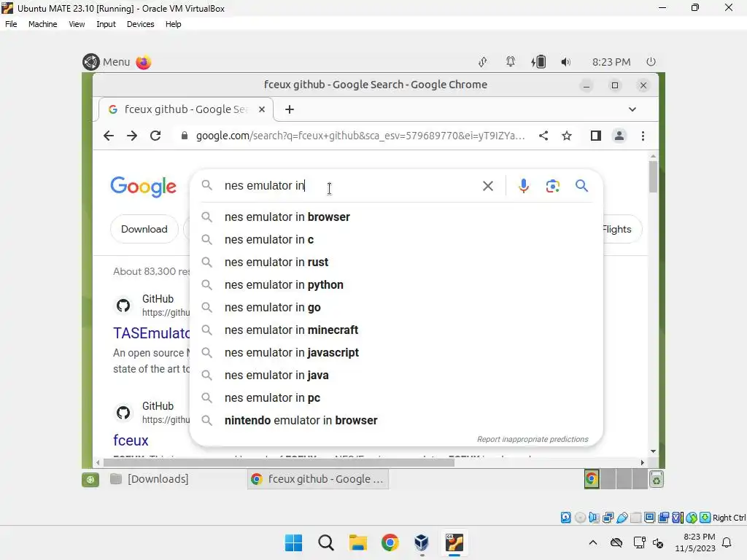
Task: Click Report inappropriate predictions link
Action: tap(533, 439)
